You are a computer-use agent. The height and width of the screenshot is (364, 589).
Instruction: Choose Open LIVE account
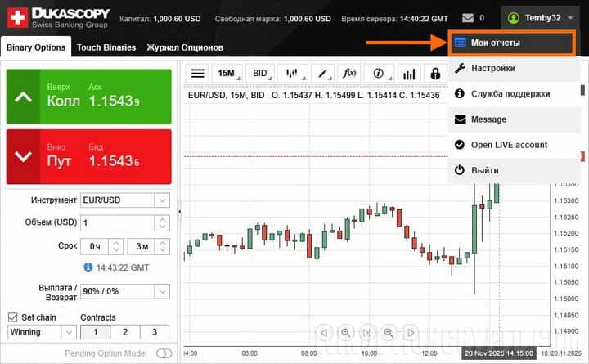pyautogui.click(x=514, y=145)
